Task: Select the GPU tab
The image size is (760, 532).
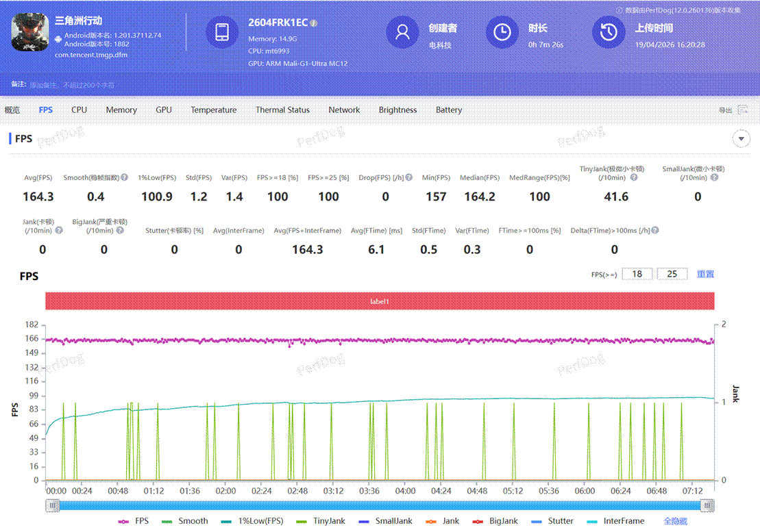Action: tap(163, 110)
